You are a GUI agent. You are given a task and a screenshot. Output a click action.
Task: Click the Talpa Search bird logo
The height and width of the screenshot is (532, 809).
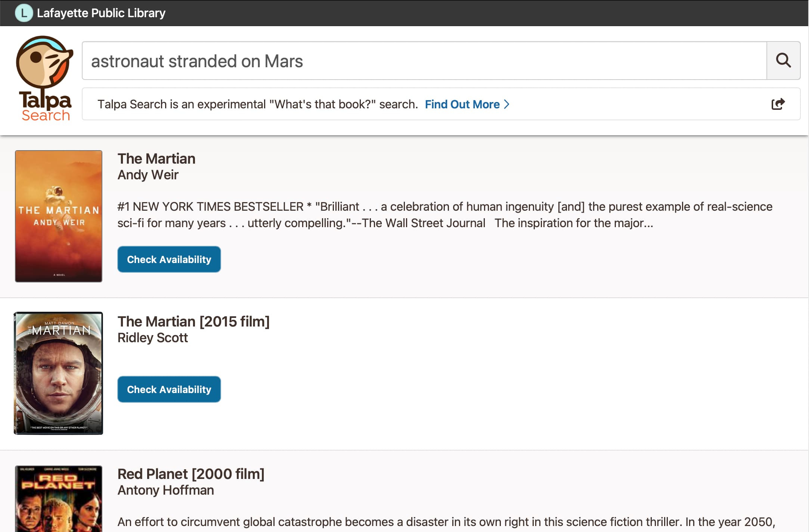tap(45, 78)
